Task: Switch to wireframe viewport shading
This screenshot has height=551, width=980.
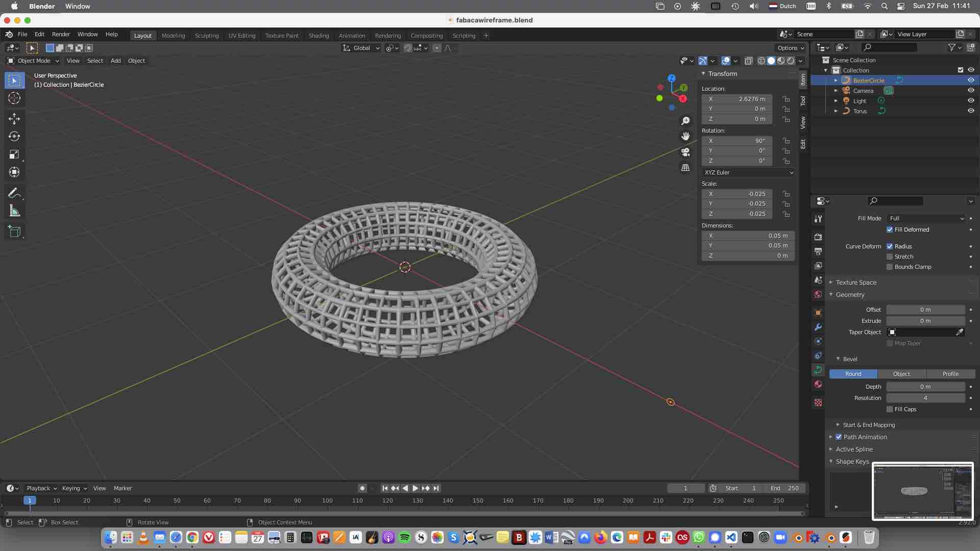Action: [761, 61]
